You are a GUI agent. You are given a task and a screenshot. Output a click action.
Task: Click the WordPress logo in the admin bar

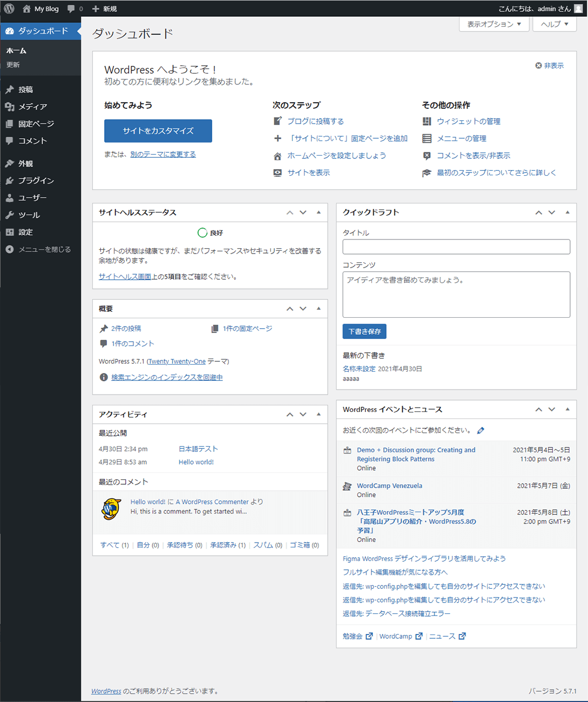9,9
